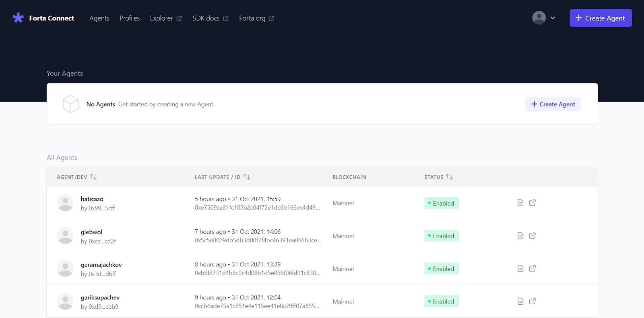Click the BLOCKCHAIN column header

pyautogui.click(x=349, y=177)
